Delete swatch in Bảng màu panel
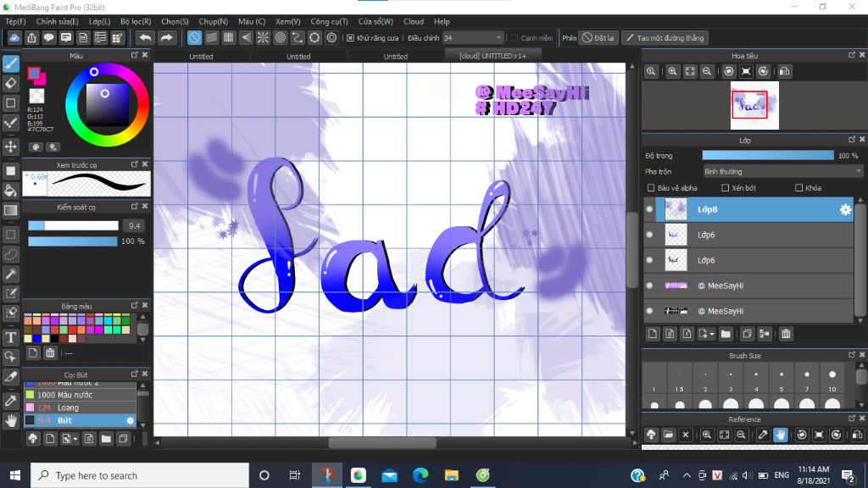Viewport: 868px width, 488px height. tap(50, 352)
